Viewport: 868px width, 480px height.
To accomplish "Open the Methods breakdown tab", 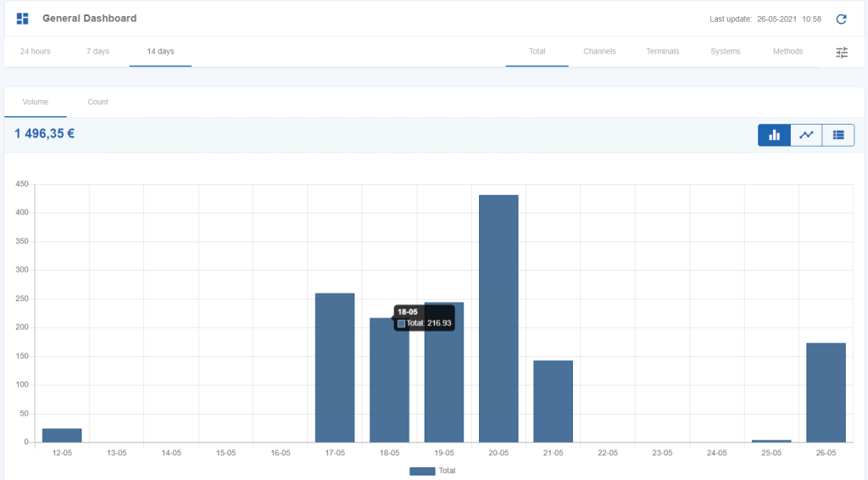I will [787, 52].
